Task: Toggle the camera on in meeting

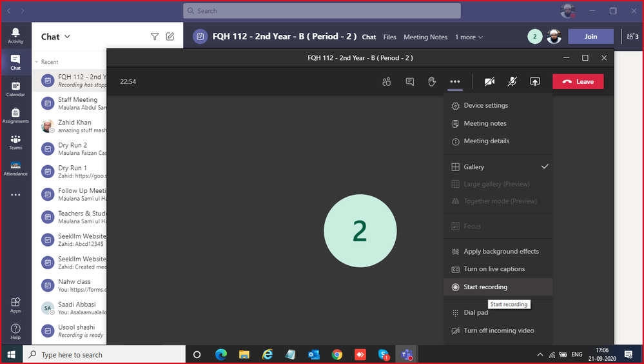Action: click(x=489, y=81)
